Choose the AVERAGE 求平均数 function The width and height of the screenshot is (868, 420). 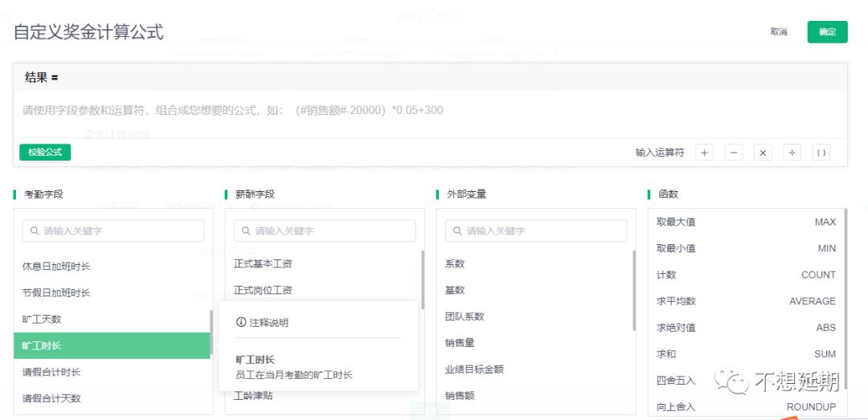pyautogui.click(x=745, y=301)
